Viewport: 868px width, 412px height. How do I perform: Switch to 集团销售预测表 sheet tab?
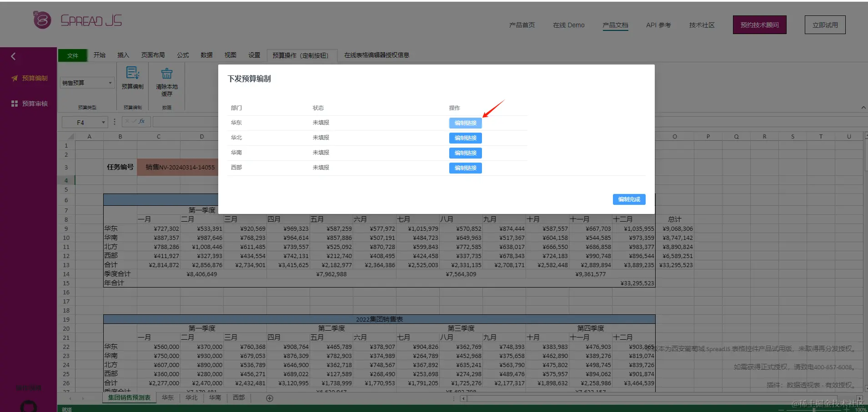click(129, 398)
